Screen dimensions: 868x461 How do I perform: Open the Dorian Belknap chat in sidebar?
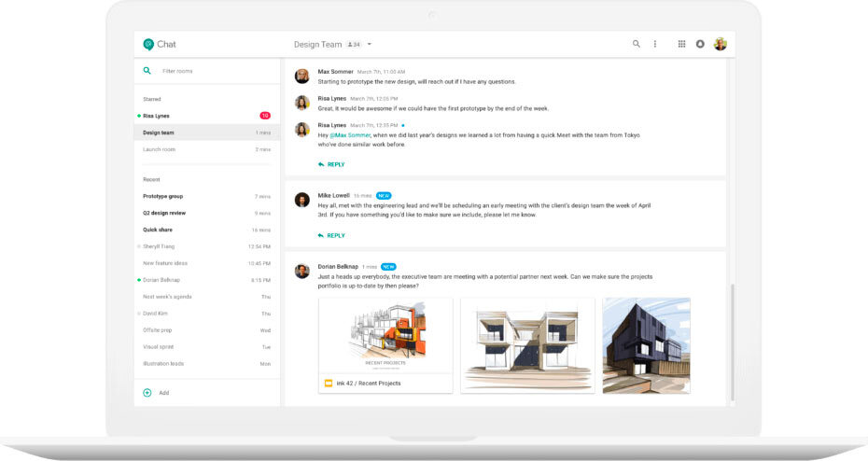(x=207, y=280)
